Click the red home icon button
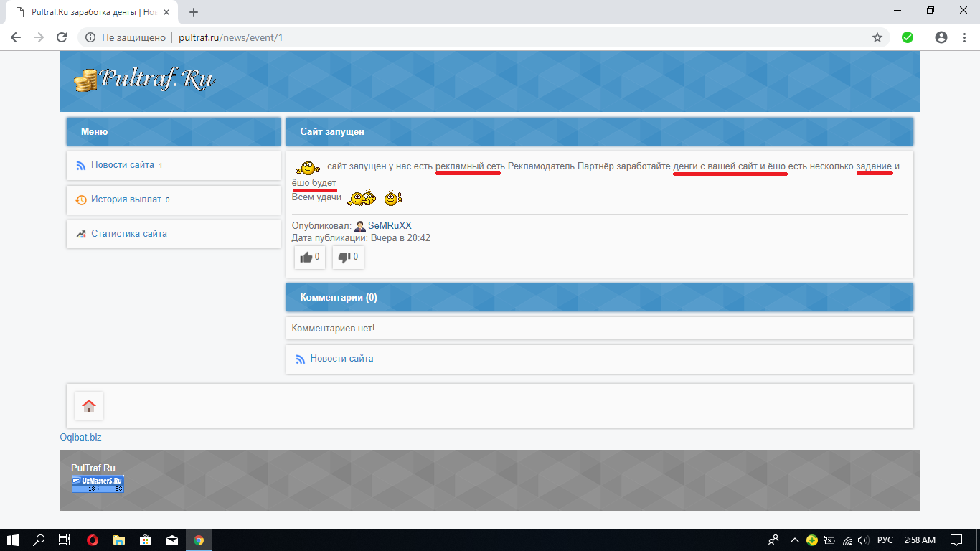The width and height of the screenshot is (980, 551). [x=89, y=406]
